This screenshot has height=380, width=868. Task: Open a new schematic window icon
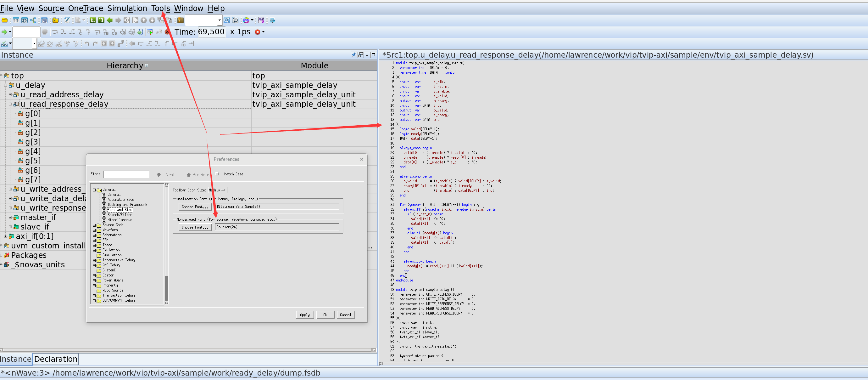(x=24, y=20)
